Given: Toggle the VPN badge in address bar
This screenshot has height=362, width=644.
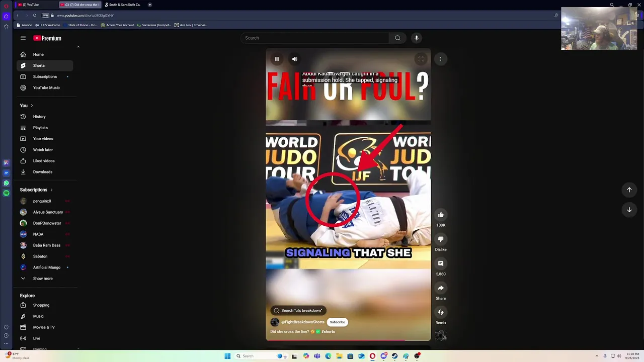Looking at the screenshot, I should click(x=46, y=15).
